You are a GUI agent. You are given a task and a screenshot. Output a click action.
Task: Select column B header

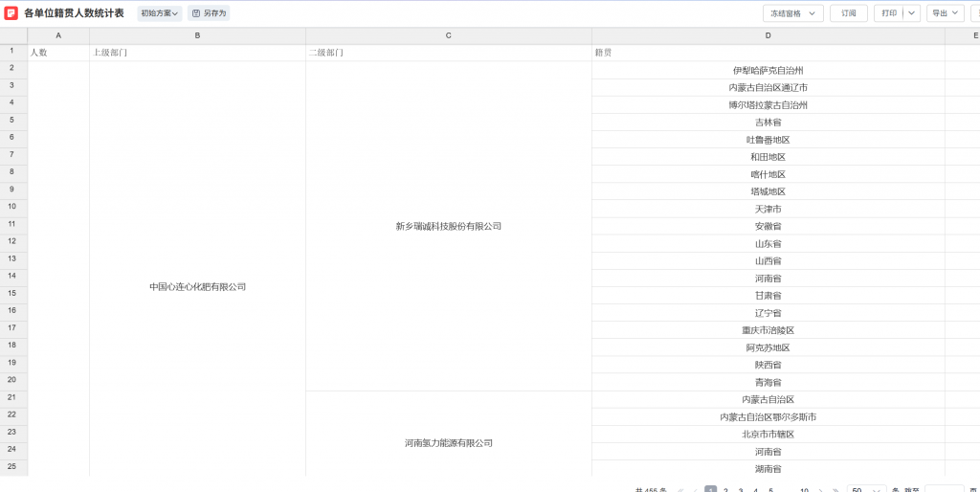coord(197,35)
